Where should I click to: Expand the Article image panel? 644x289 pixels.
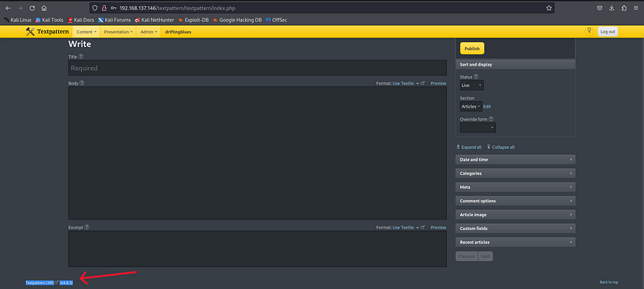[515, 215]
